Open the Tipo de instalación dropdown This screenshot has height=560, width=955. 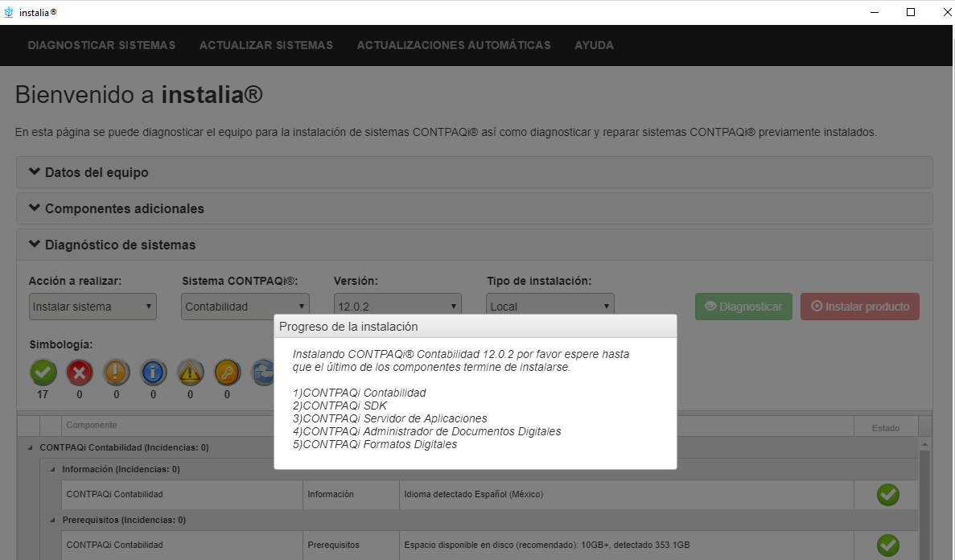[x=550, y=307]
